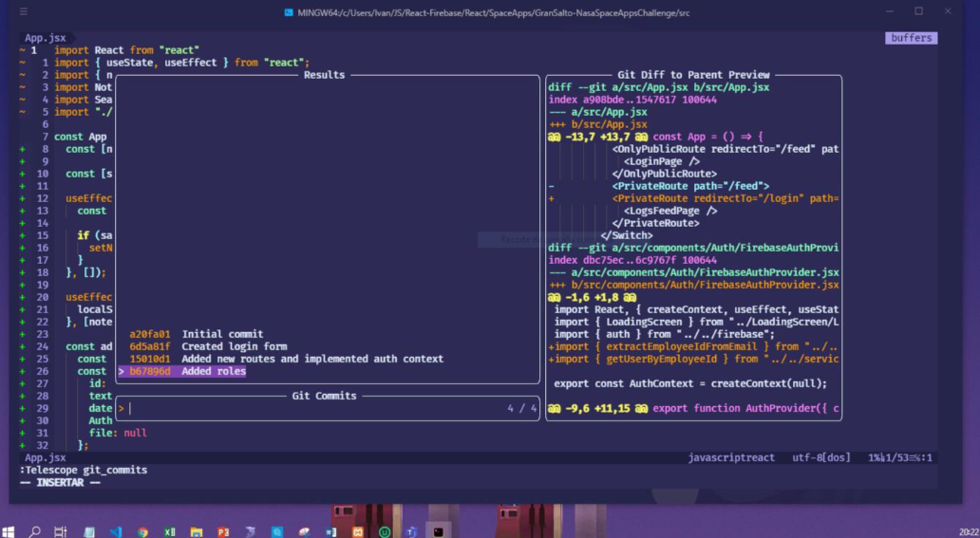Open Task View in the taskbar

[x=61, y=531]
